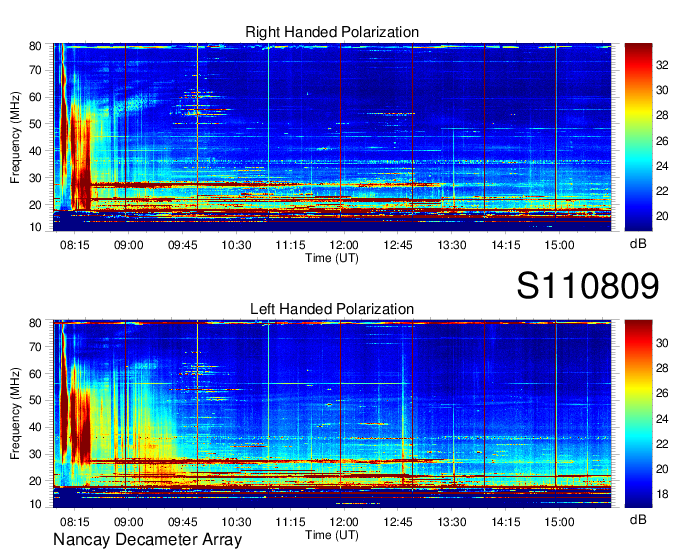Click the 15:00 time tick on Right Handed plot

click(559, 245)
